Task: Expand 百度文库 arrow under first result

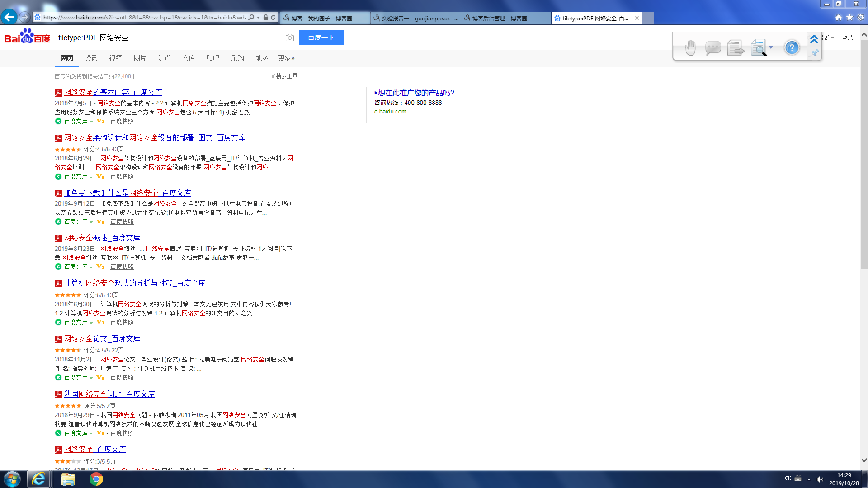Action: [x=91, y=122]
